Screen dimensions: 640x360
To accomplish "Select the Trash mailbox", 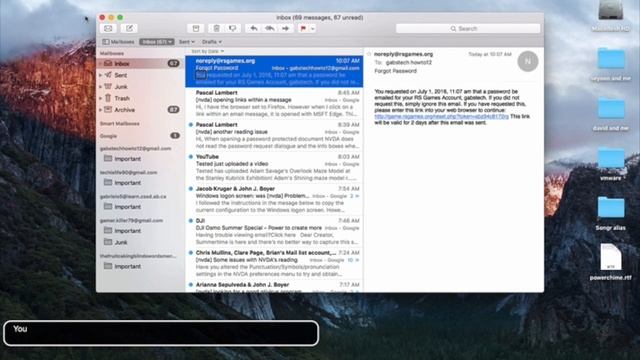I will click(x=140, y=98).
